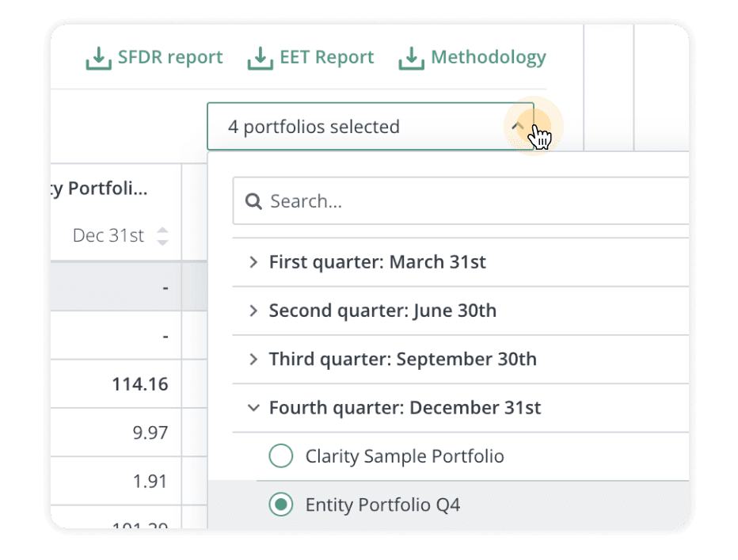Click the Clarity Sample Portfolio label
The width and height of the screenshot is (738, 560).
click(x=405, y=456)
